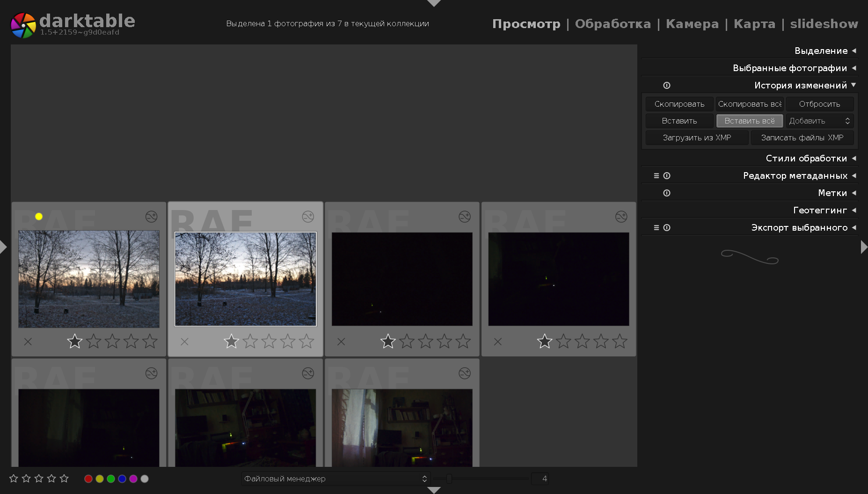Reject selected second photo with X icon
868x494 pixels.
click(x=185, y=341)
